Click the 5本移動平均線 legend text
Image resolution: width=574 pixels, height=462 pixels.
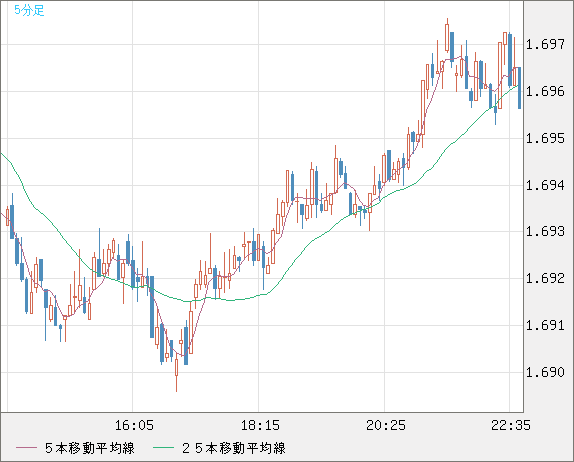[90, 448]
